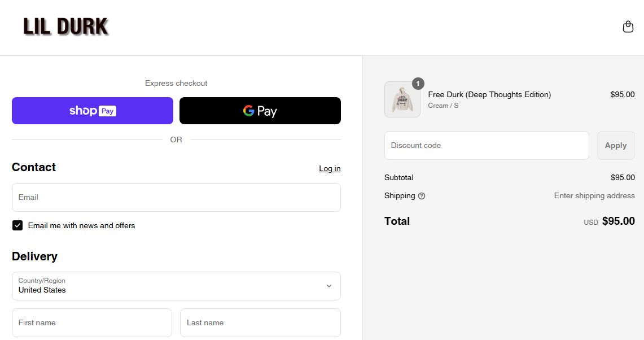Select 'Free Durk (Deep Thoughts Edition)' product name

click(489, 94)
